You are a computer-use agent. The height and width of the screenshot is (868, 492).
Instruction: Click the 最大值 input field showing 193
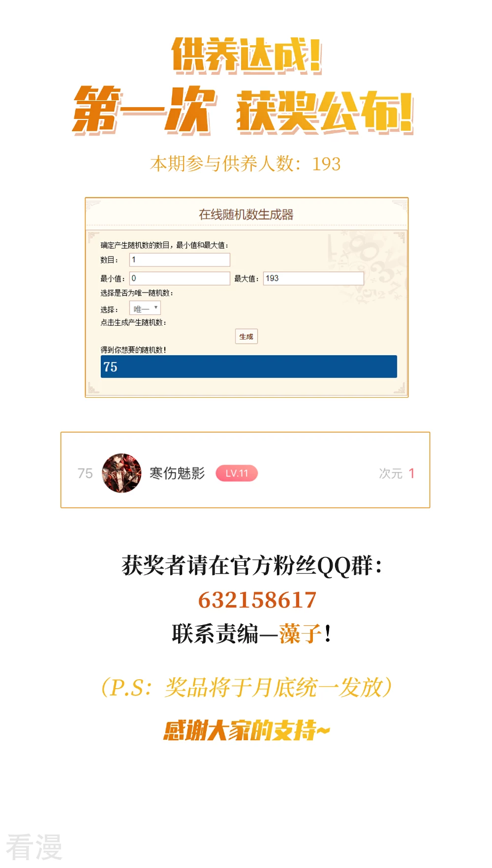pyautogui.click(x=313, y=278)
